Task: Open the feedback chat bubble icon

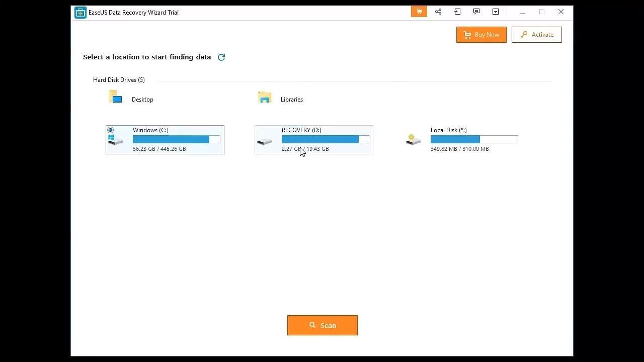Action: [x=476, y=12]
